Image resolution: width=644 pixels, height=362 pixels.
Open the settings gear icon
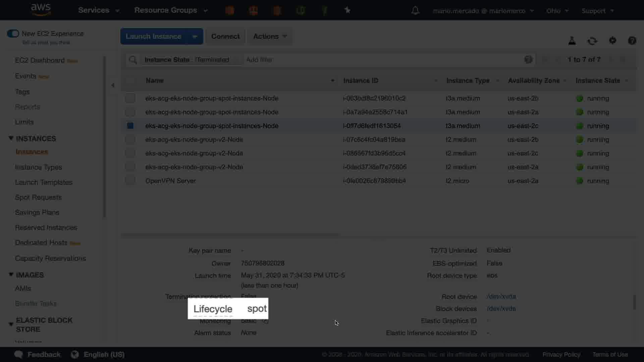point(612,41)
